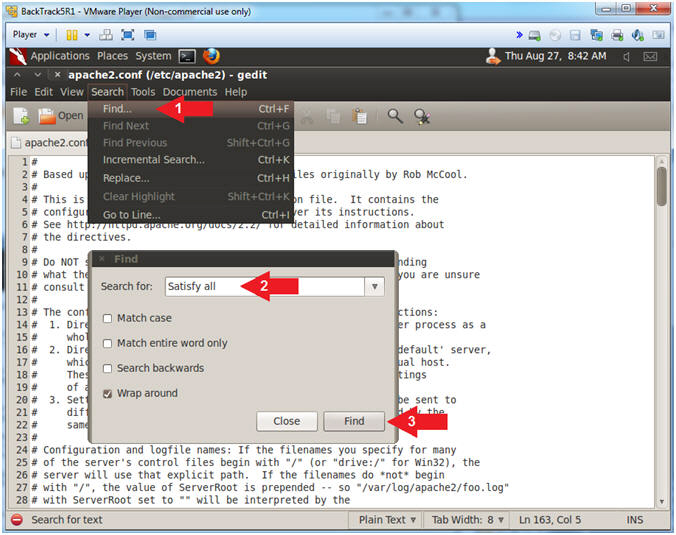Click the Copy icon in gedit toolbar
The height and width of the screenshot is (535, 676).
tap(333, 116)
